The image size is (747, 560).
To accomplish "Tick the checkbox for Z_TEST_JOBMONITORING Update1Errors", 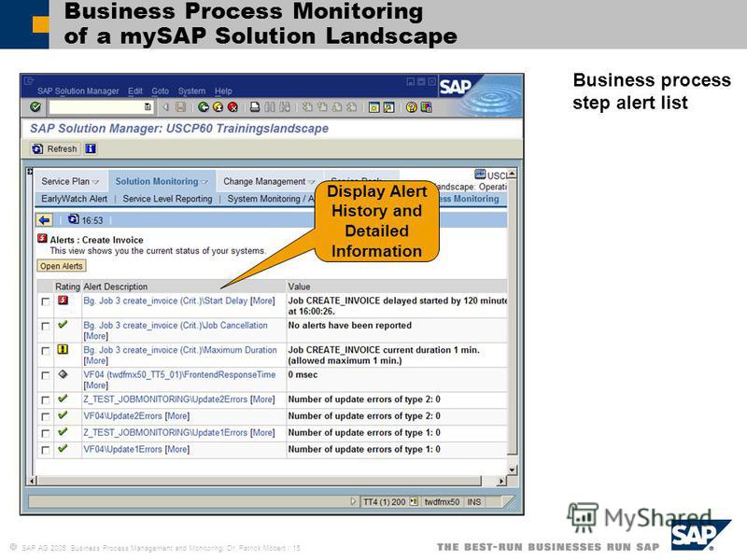I will pos(45,433).
